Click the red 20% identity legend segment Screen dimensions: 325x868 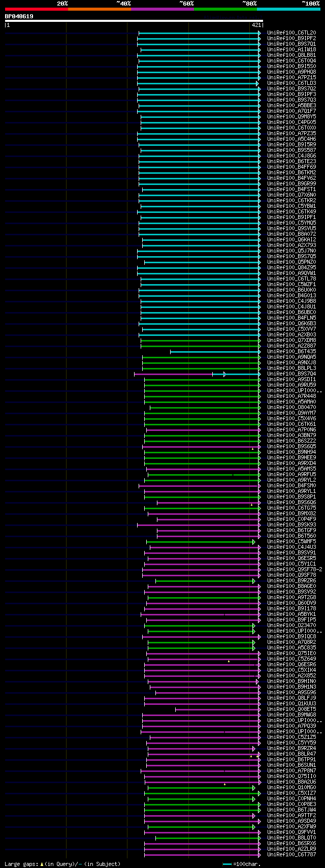click(37, 9)
